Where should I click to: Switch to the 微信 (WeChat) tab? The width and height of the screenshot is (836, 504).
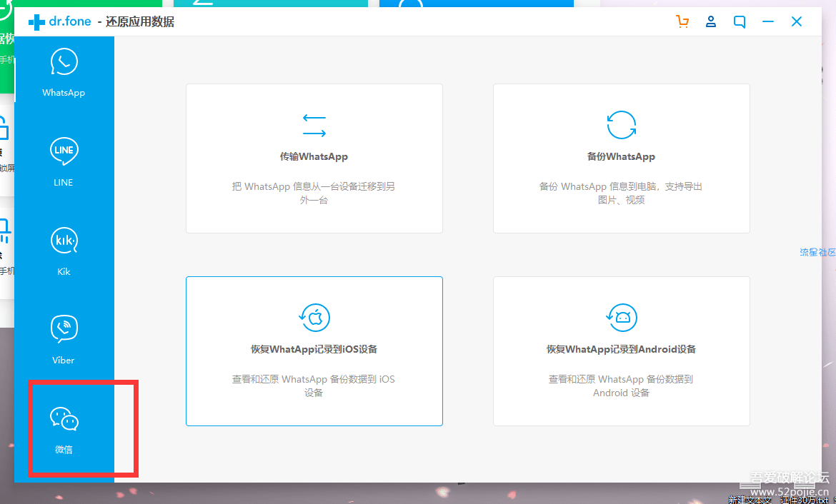(x=64, y=430)
